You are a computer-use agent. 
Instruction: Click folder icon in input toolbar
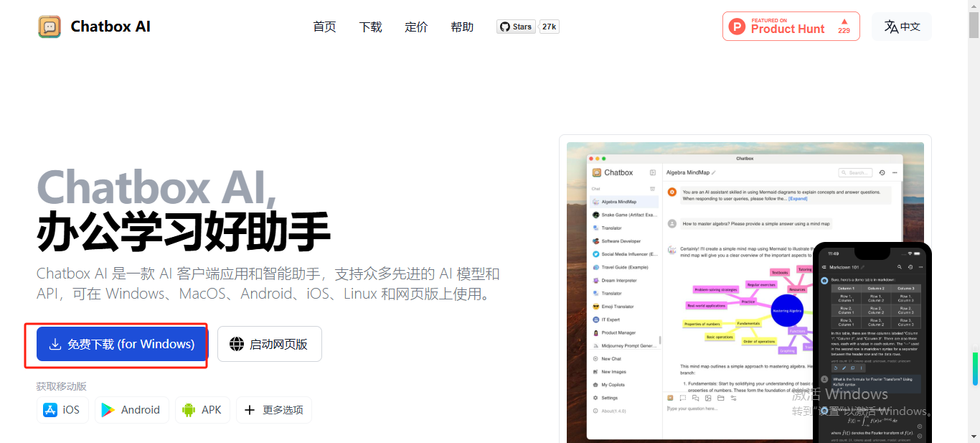pyautogui.click(x=720, y=398)
